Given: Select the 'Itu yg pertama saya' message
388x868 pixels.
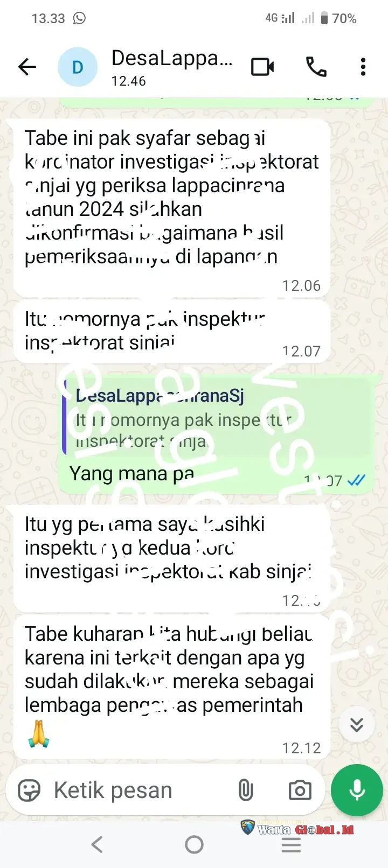Looking at the screenshot, I should click(172, 558).
